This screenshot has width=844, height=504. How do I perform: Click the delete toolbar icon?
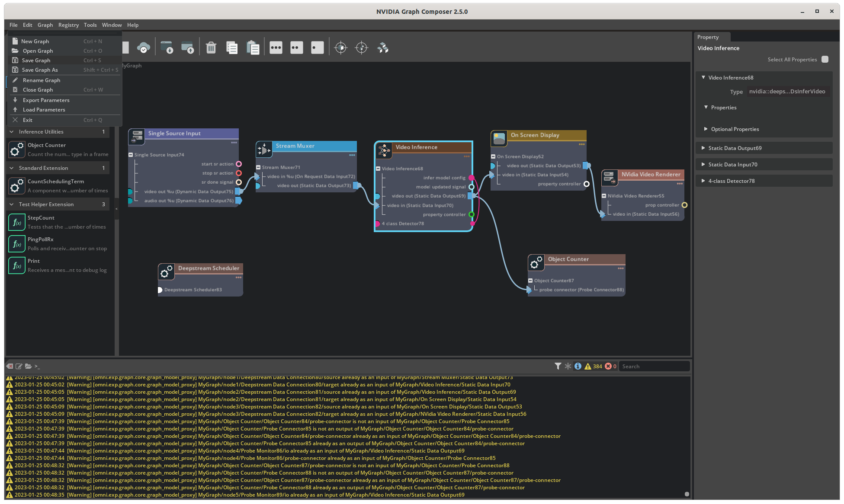coord(211,48)
